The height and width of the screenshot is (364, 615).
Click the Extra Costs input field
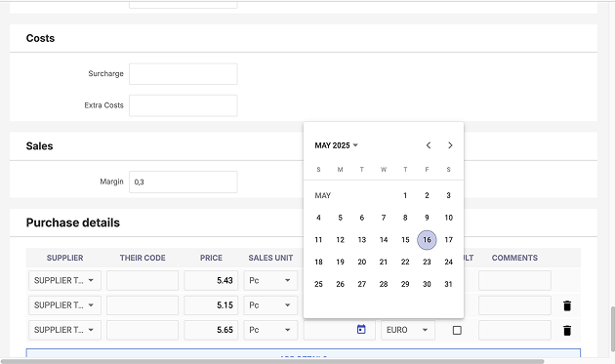pos(184,105)
